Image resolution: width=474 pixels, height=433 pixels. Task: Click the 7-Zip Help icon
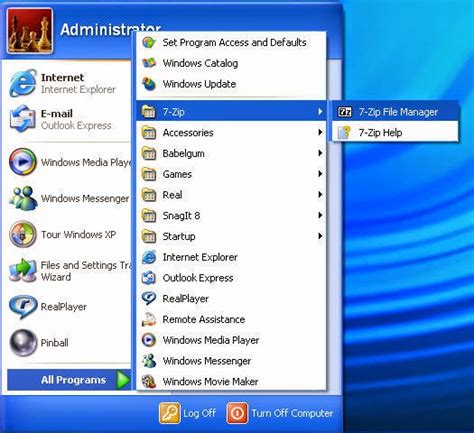pos(345,132)
